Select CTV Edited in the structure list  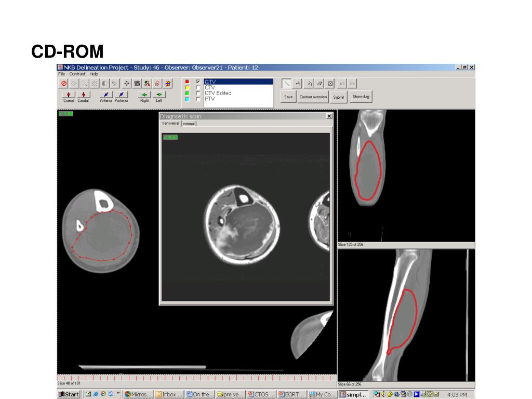pyautogui.click(x=238, y=93)
